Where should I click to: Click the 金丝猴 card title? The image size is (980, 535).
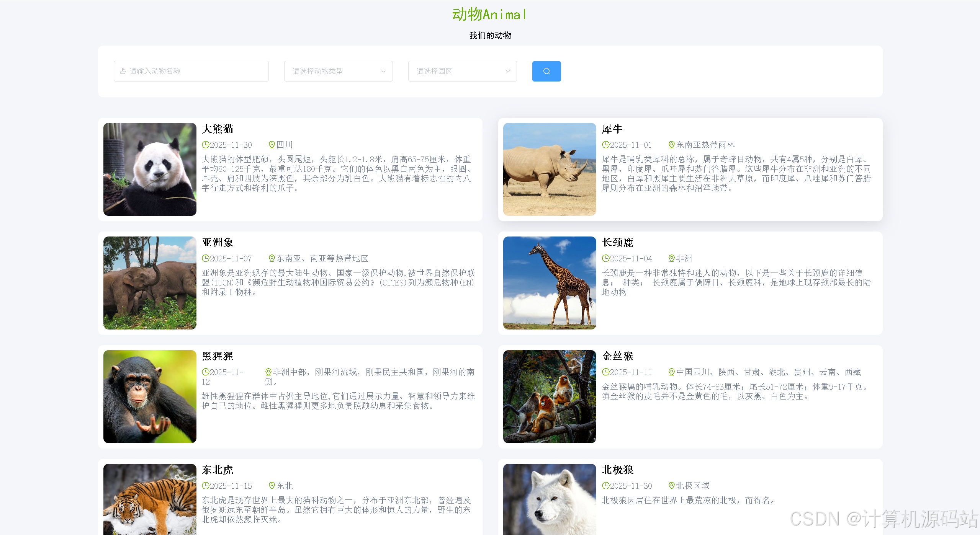coord(617,356)
